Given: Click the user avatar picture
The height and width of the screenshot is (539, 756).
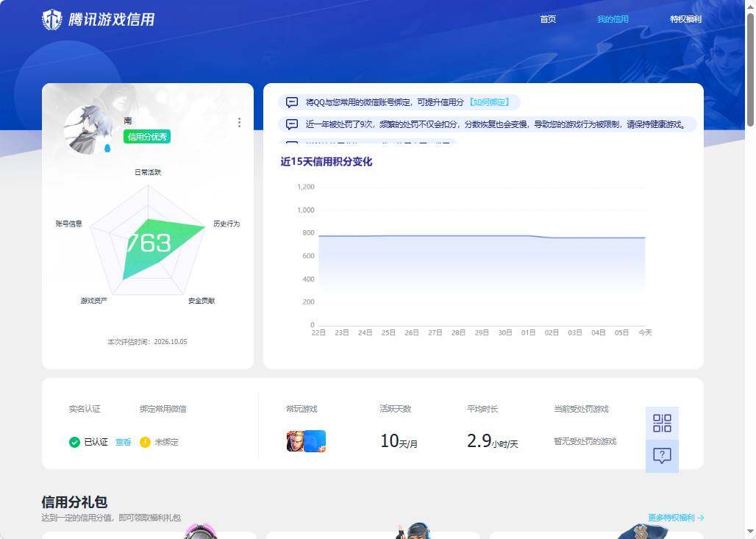Looking at the screenshot, I should pos(88,129).
